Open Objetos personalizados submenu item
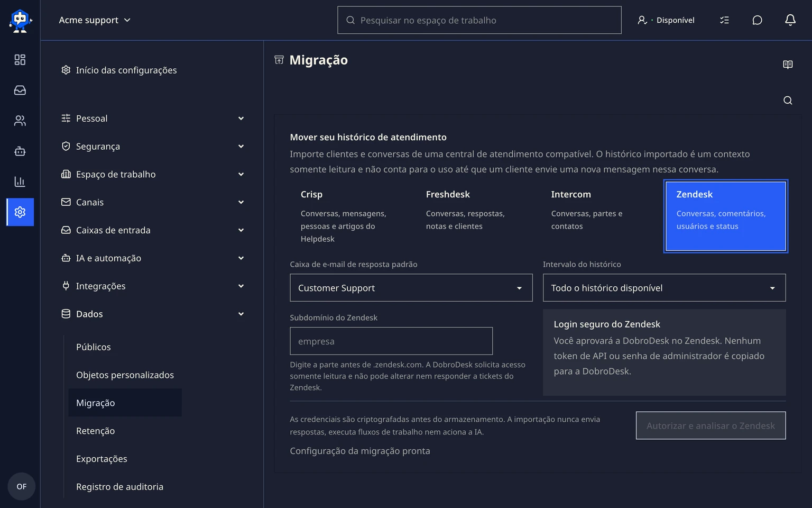Screen dimensions: 812x508 [125, 375]
